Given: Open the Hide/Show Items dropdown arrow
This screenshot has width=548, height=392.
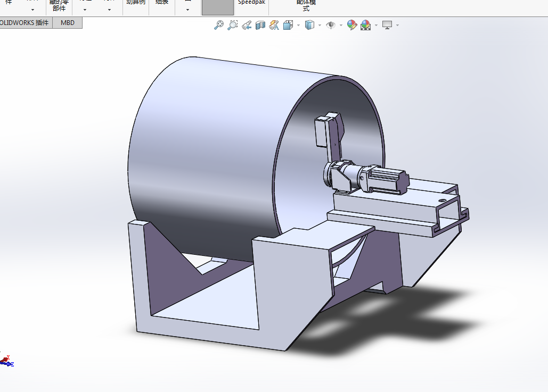Looking at the screenshot, I should 340,25.
